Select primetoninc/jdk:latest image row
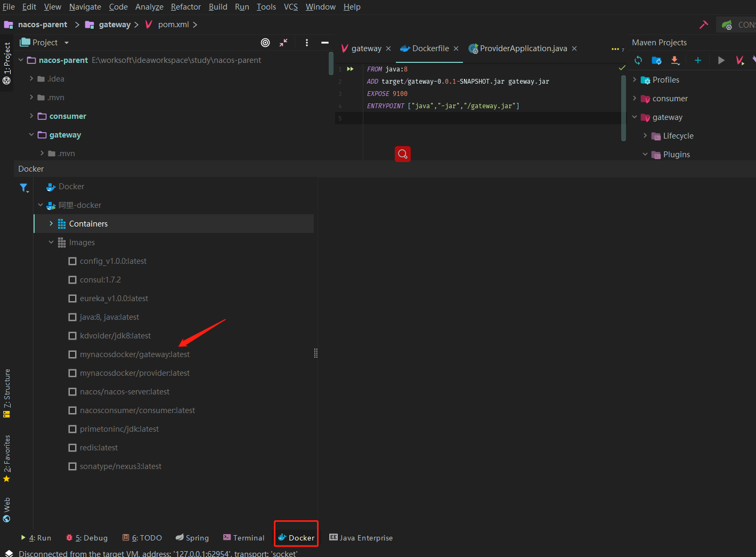This screenshot has height=557, width=756. 119,429
